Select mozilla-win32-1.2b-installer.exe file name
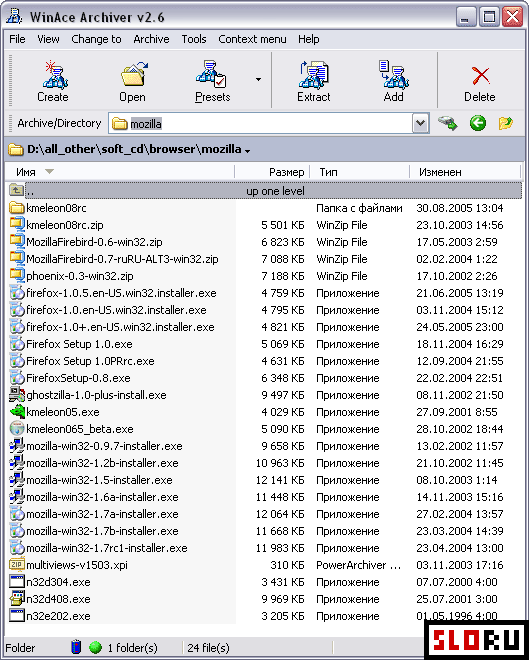 pos(102,463)
